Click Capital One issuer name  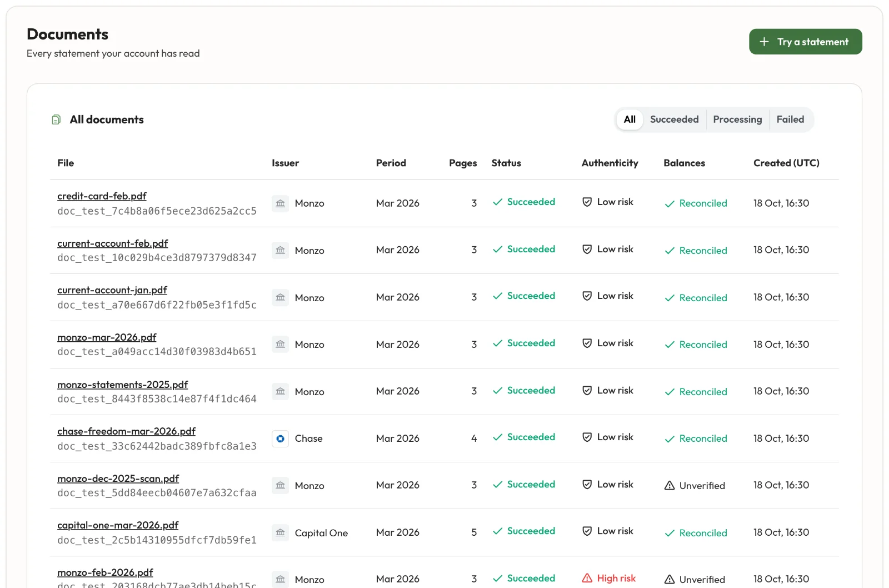tap(321, 533)
